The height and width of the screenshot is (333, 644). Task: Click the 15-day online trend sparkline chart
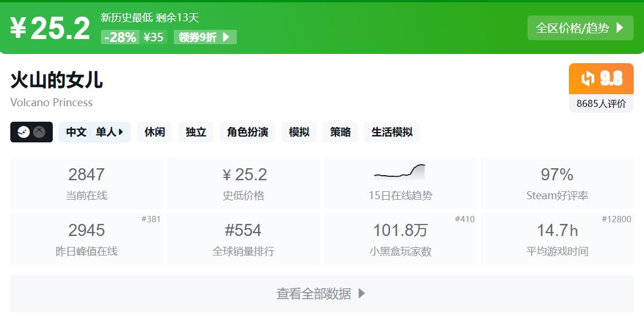pos(400,171)
